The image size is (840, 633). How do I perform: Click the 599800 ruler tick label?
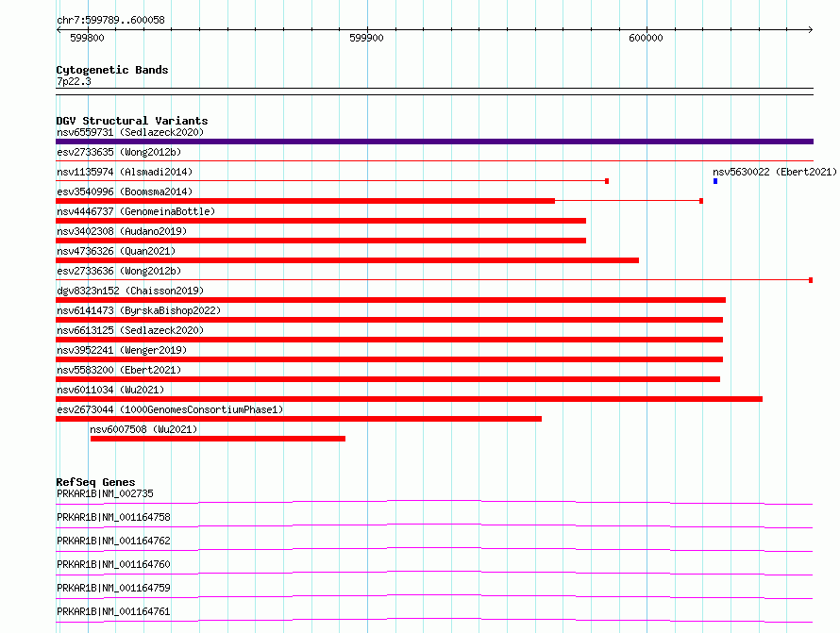click(88, 38)
